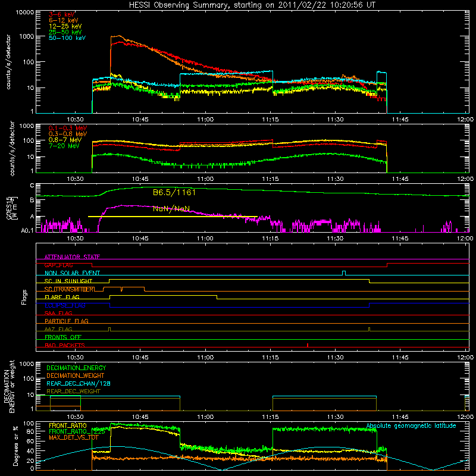Screen dimensions: 476x476
Task: Select the green FRONT_RATIO_1225 legend label
Action: 77,431
